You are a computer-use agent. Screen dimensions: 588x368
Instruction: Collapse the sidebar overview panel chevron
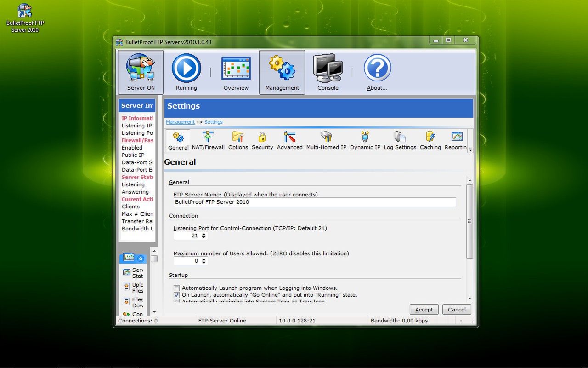141,259
